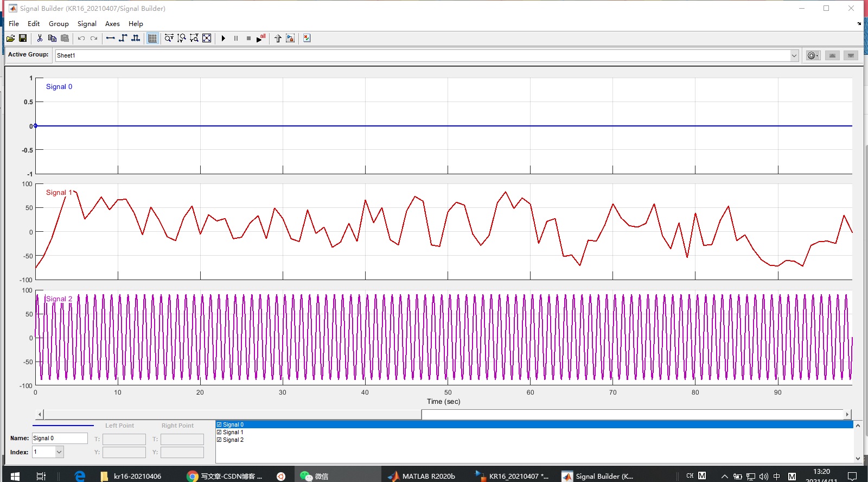868x482 pixels.
Task: Select the zoom in time (T) icon
Action: pyautogui.click(x=169, y=38)
